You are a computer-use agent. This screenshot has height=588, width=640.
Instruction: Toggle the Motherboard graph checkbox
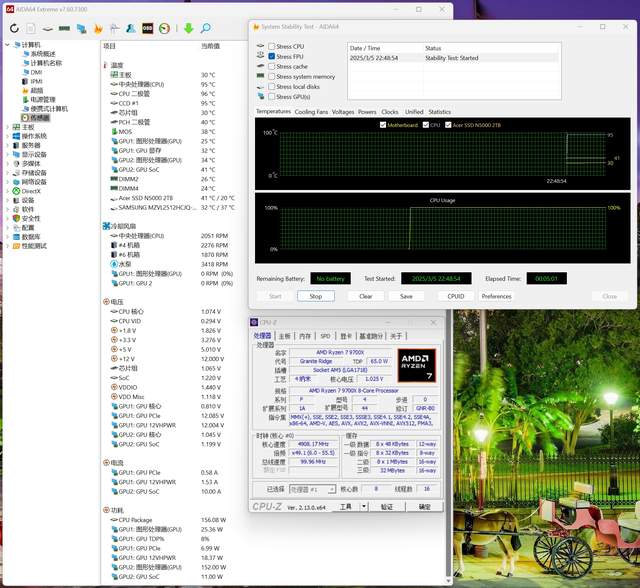click(384, 125)
